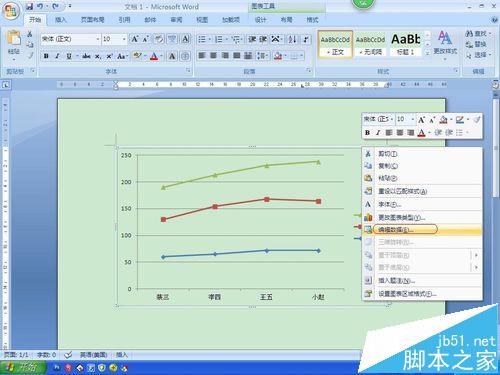
Task: Click the bullets list icon
Action: [202, 40]
